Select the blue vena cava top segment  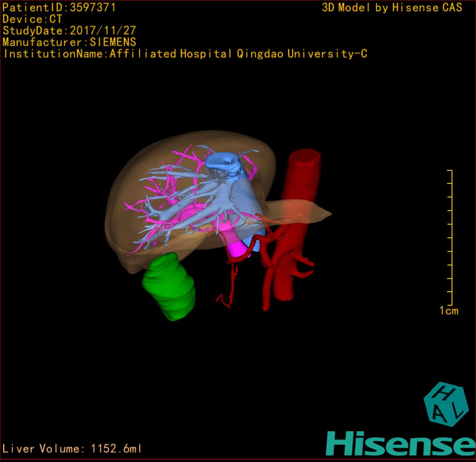tap(224, 163)
